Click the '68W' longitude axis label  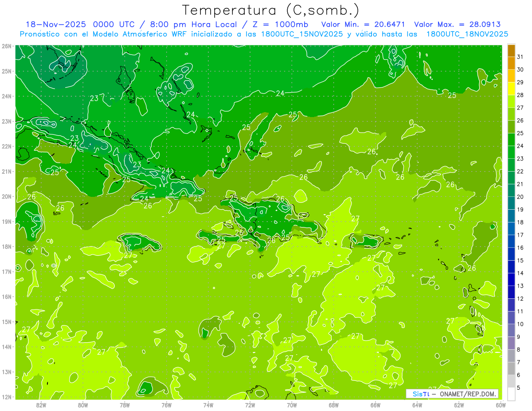click(x=334, y=405)
